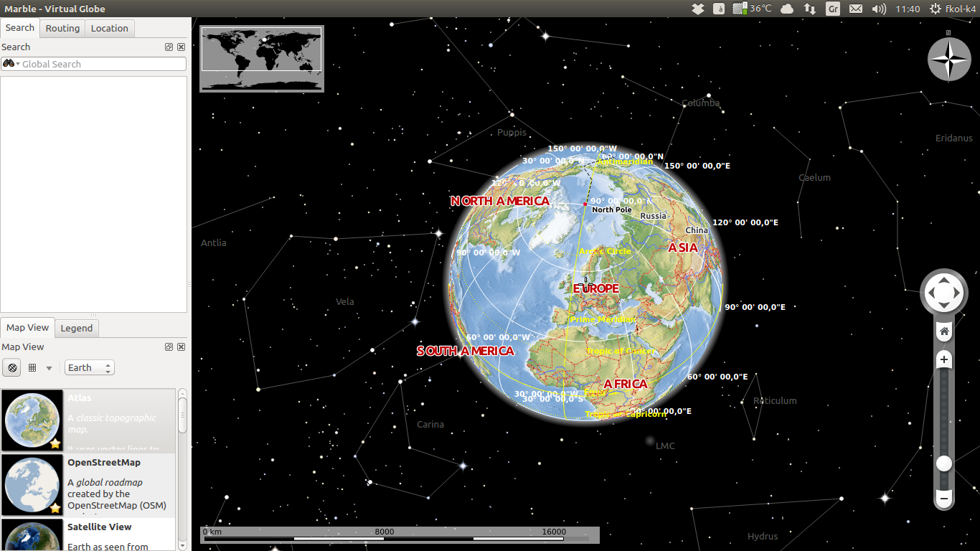Click the home button on navigation control

pos(944,331)
